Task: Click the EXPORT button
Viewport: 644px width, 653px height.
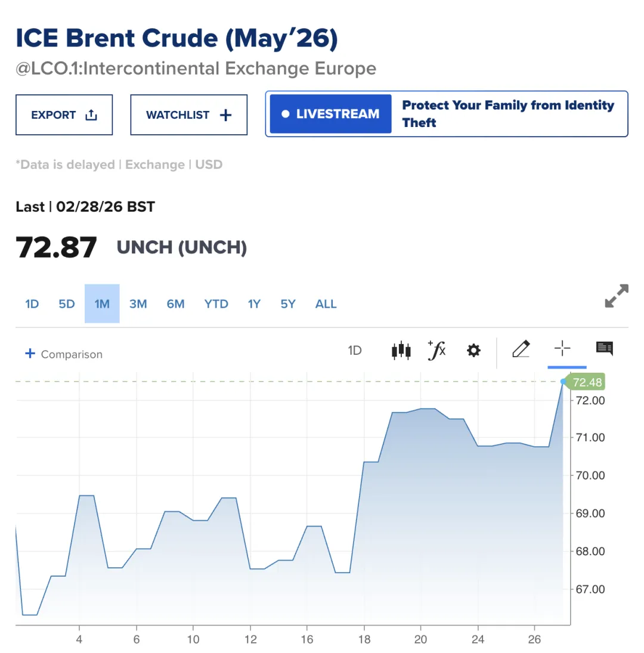Action: (x=64, y=115)
